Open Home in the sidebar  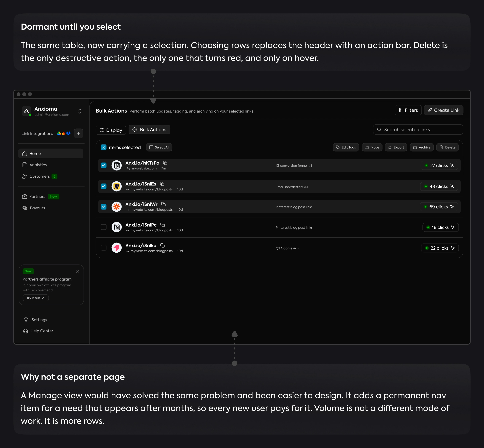[51, 154]
